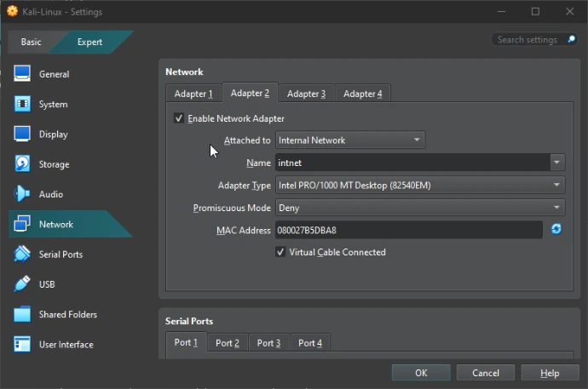Switch to Basic settings mode
The height and width of the screenshot is (389, 588).
click(x=32, y=42)
